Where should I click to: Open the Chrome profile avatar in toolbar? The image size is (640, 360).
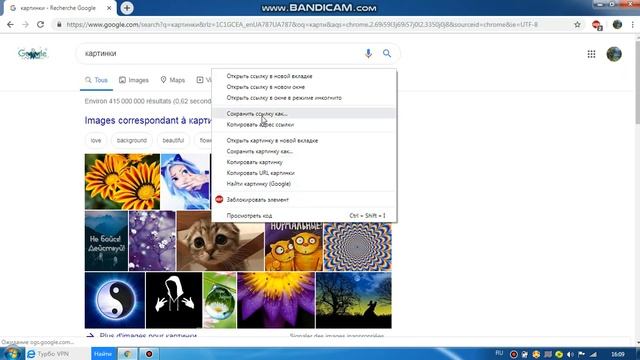click(x=617, y=24)
